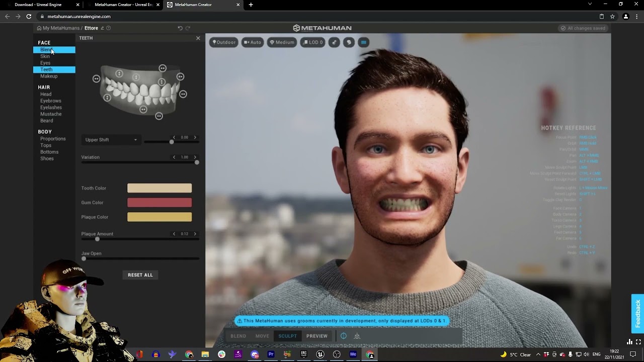Open Bottoms clothing settings
The image size is (644, 362).
coord(49,152)
